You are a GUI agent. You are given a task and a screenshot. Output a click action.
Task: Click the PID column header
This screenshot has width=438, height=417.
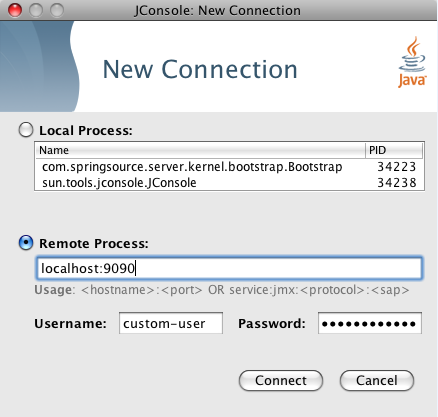pos(394,150)
